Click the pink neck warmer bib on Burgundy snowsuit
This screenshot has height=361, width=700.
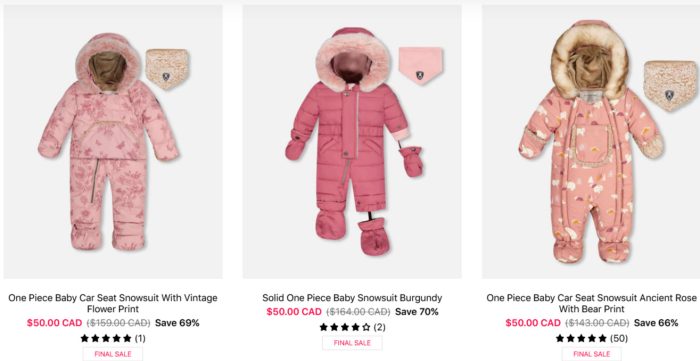pyautogui.click(x=421, y=66)
